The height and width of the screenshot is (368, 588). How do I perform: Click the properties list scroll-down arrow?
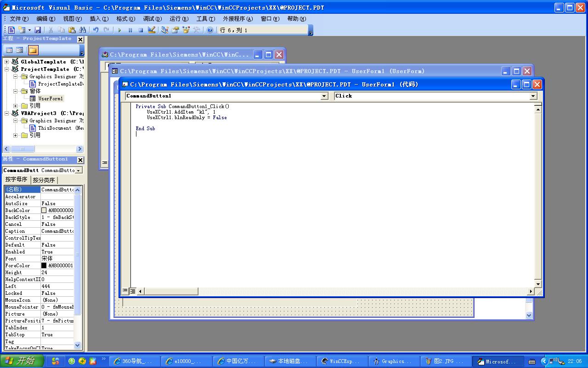pyautogui.click(x=77, y=345)
